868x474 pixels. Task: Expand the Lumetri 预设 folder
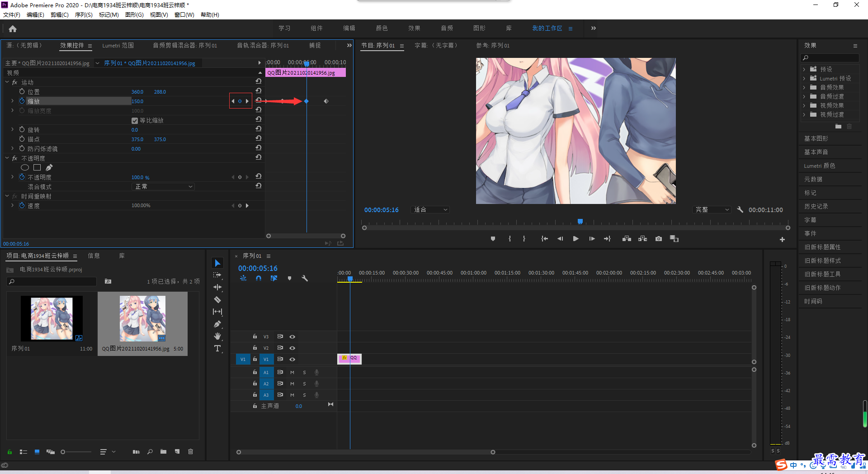[x=804, y=78]
